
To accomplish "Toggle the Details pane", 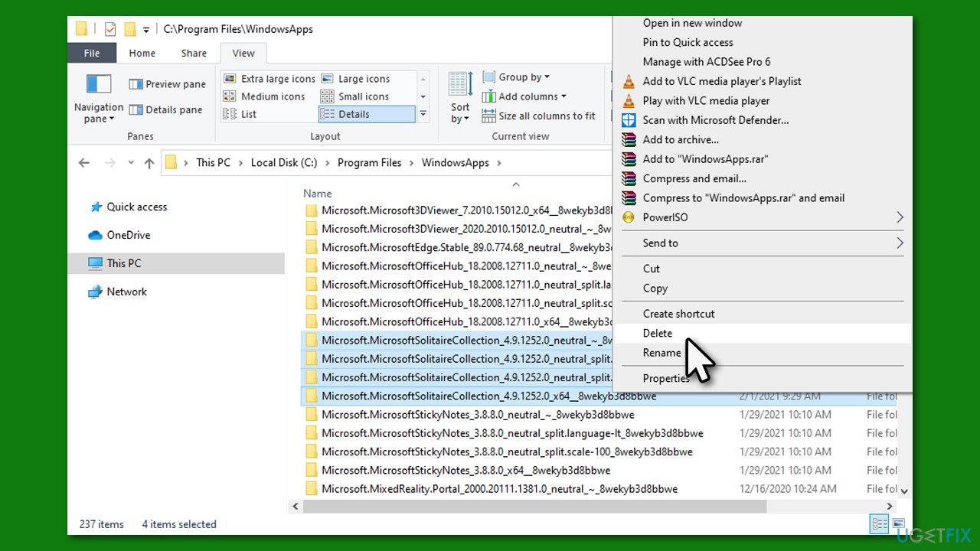I will point(166,110).
